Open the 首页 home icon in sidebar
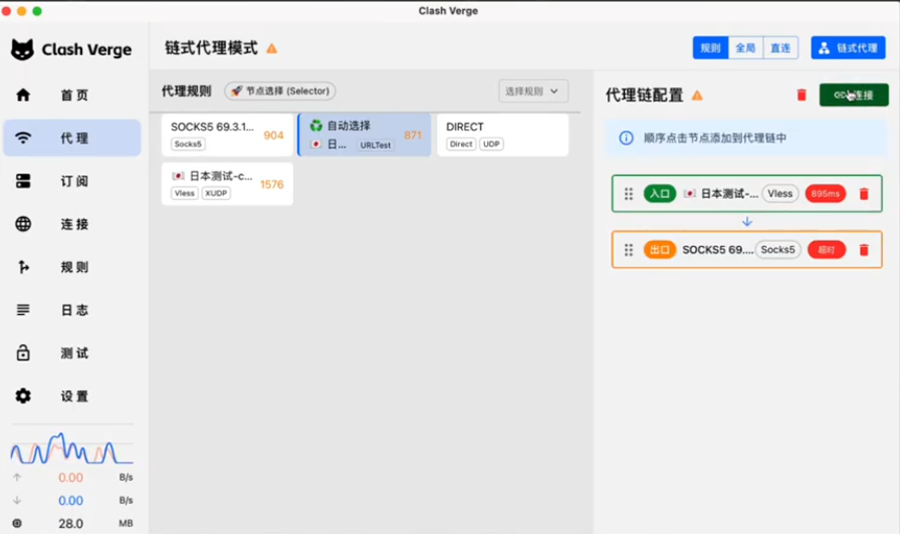The width and height of the screenshot is (900, 534). point(23,95)
